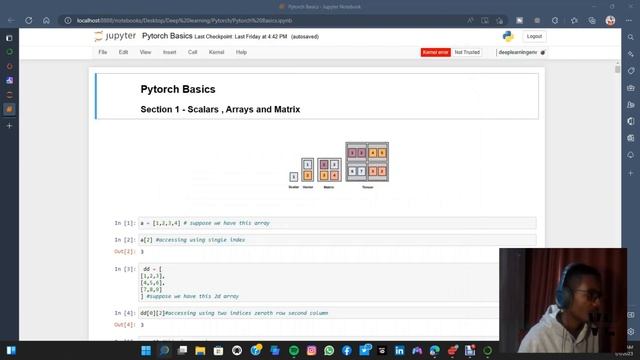This screenshot has height=360, width=640.
Task: Open the Edit menu
Action: tap(123, 52)
